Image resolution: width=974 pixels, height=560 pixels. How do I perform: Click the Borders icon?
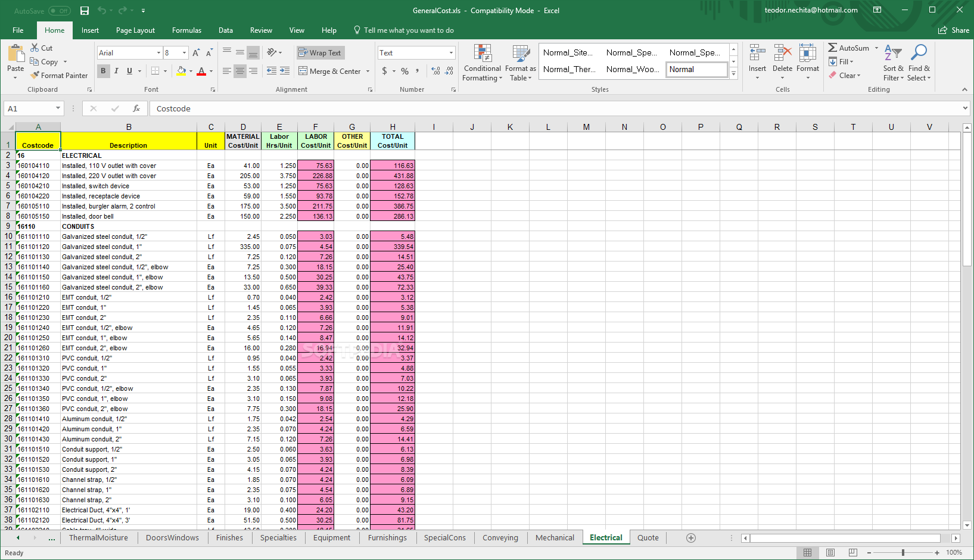(x=155, y=71)
